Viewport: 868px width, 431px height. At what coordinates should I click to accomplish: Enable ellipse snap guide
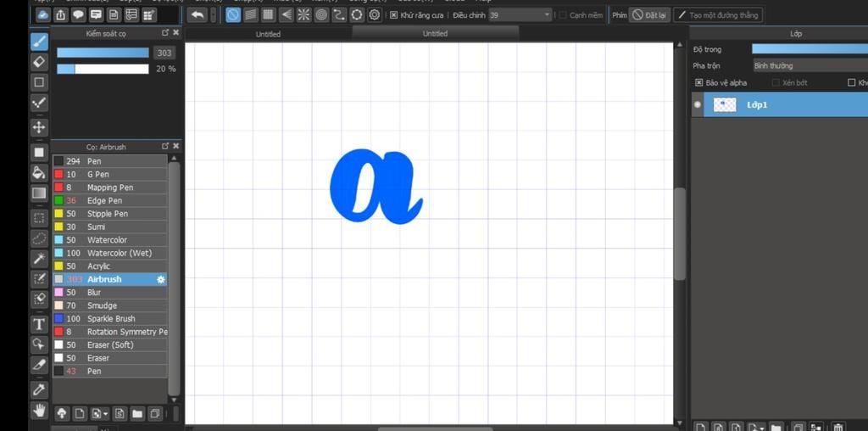point(357,15)
